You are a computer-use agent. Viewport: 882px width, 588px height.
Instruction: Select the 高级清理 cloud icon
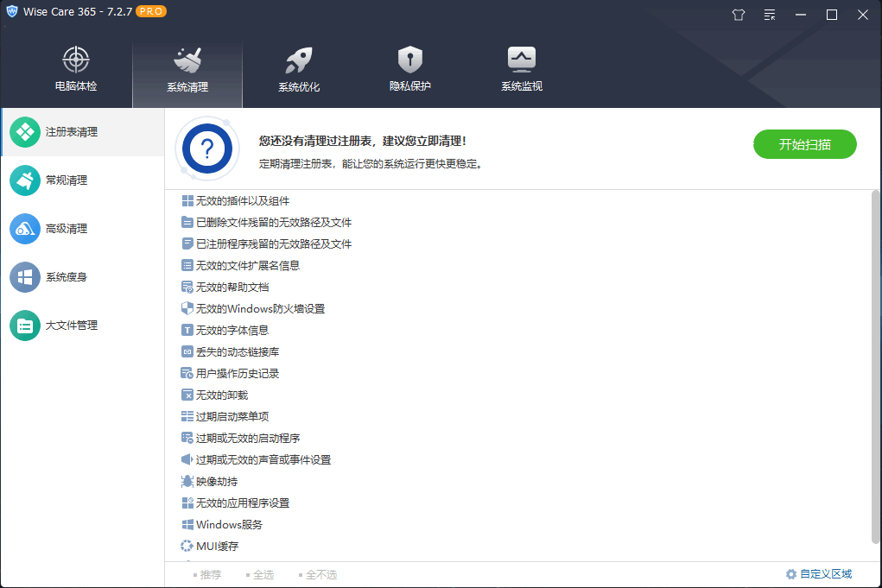(x=23, y=228)
